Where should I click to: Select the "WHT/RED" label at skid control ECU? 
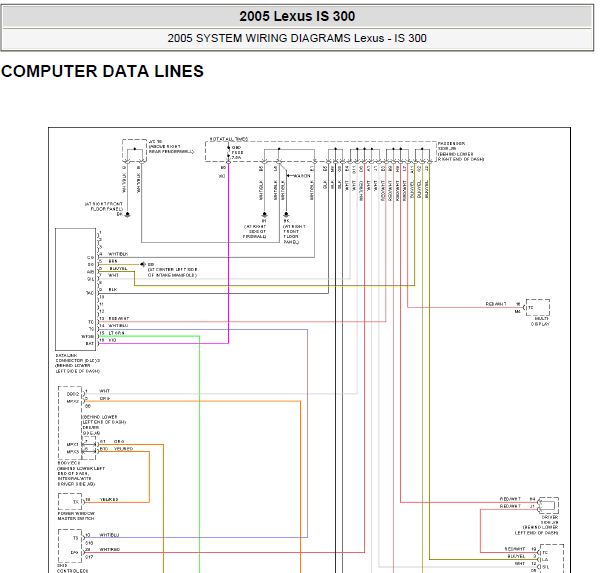coord(109,549)
